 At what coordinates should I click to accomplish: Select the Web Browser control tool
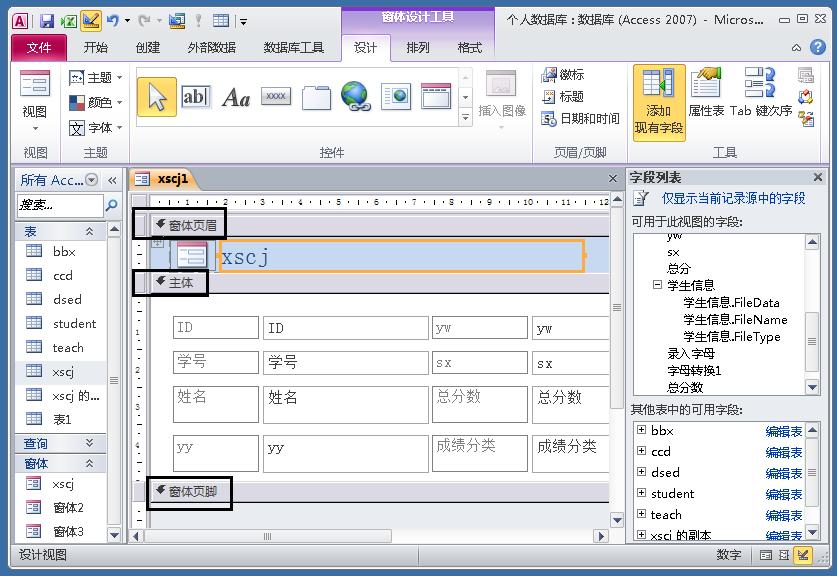396,96
